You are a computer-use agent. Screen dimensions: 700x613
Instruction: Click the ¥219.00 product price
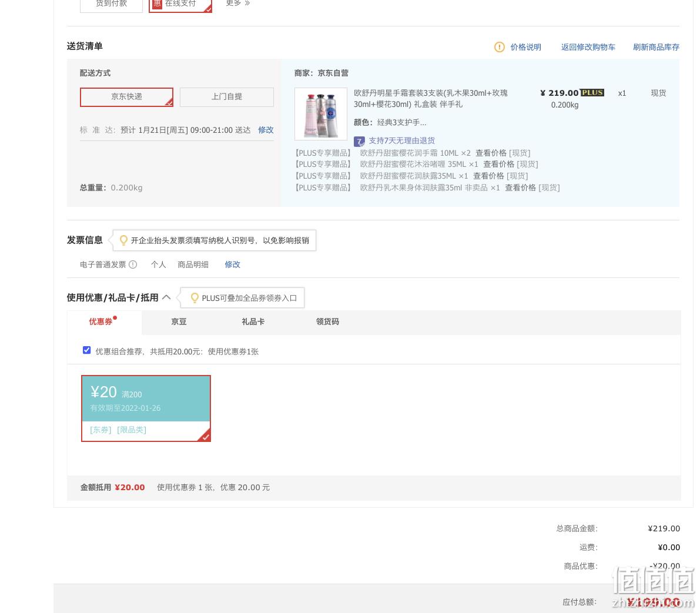pos(559,93)
